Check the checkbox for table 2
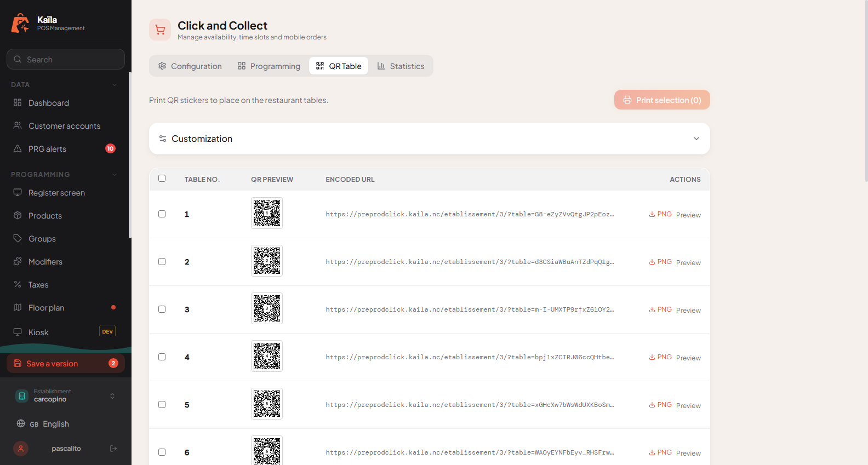 point(162,261)
